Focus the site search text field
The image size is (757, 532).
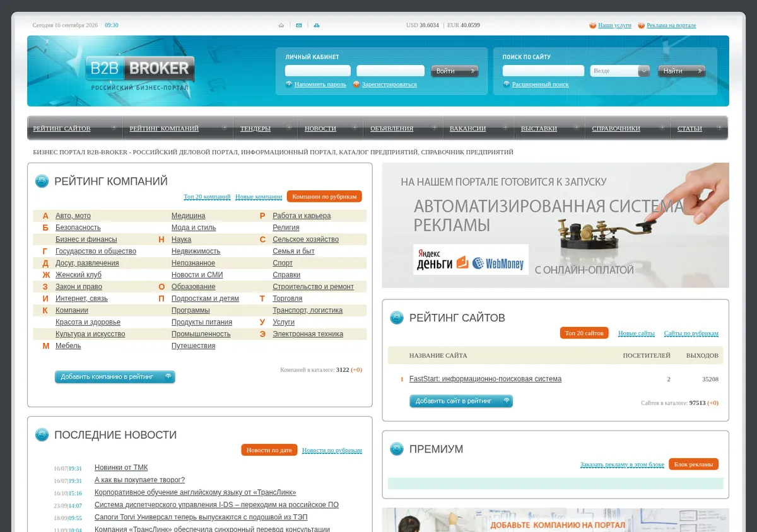click(544, 71)
